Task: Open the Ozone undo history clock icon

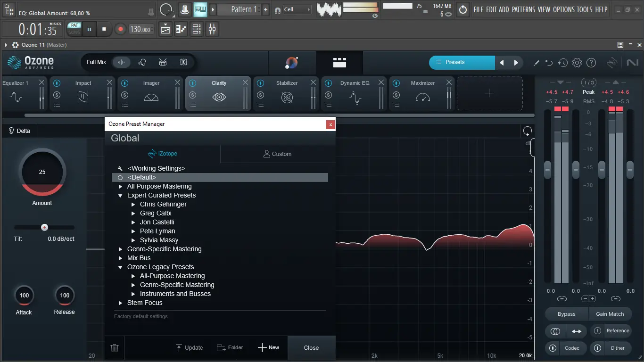Action: 563,63
